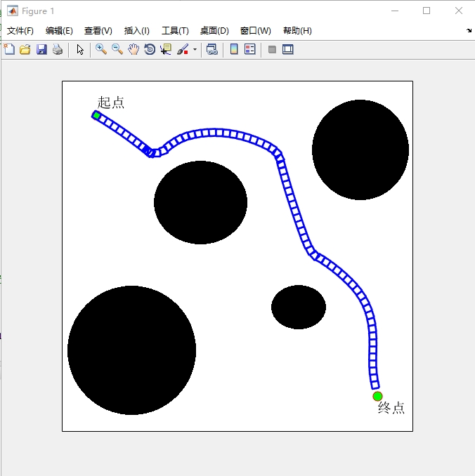The image size is (475, 476).
Task: Insert a colorbar from the toolbar
Action: (x=234, y=49)
